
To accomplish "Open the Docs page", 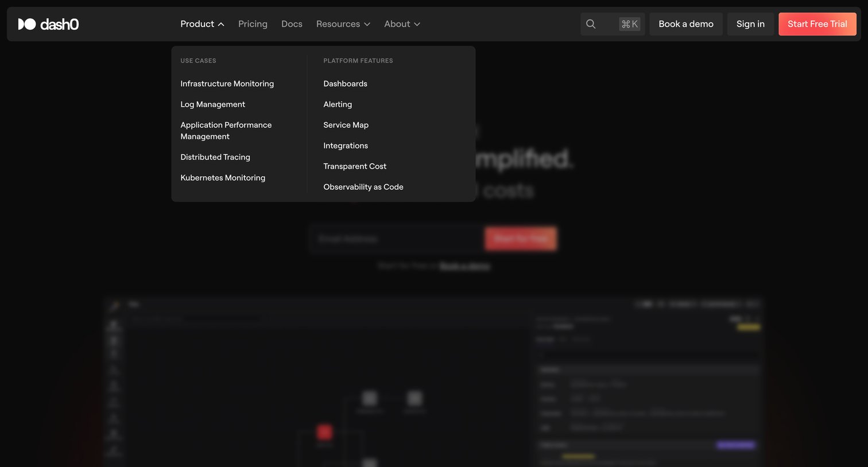I will [x=292, y=24].
